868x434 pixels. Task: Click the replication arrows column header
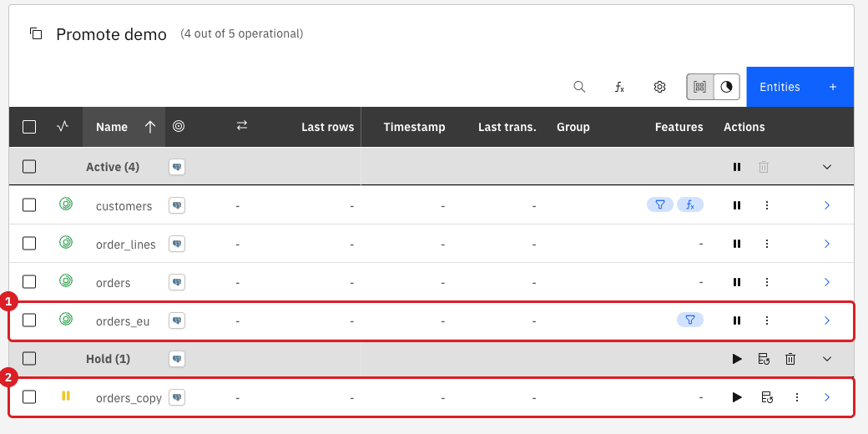tap(242, 126)
